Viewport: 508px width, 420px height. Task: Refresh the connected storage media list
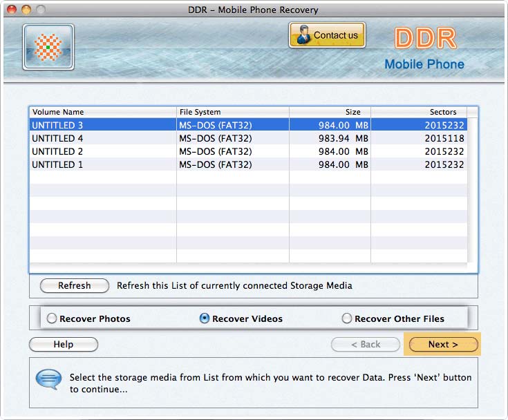[x=75, y=285]
